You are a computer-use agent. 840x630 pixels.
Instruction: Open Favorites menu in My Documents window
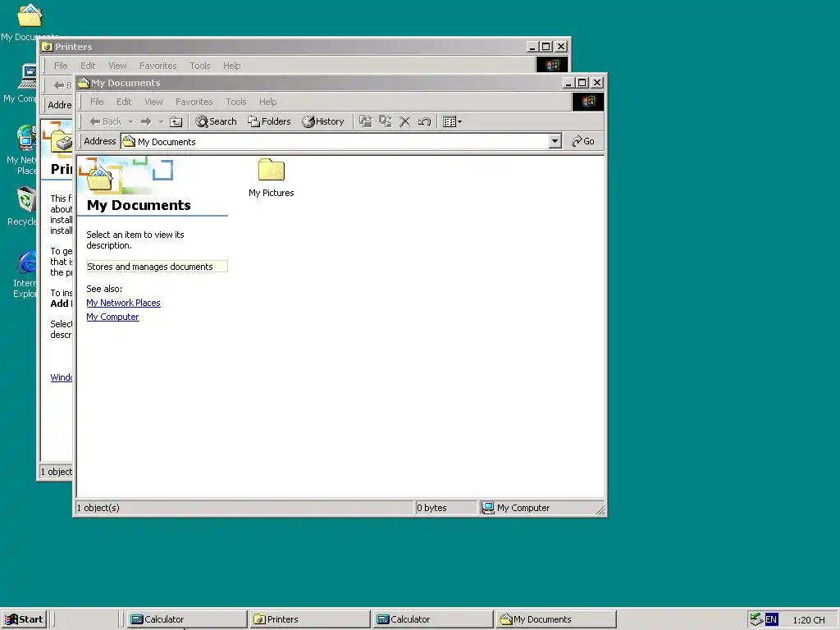194,102
